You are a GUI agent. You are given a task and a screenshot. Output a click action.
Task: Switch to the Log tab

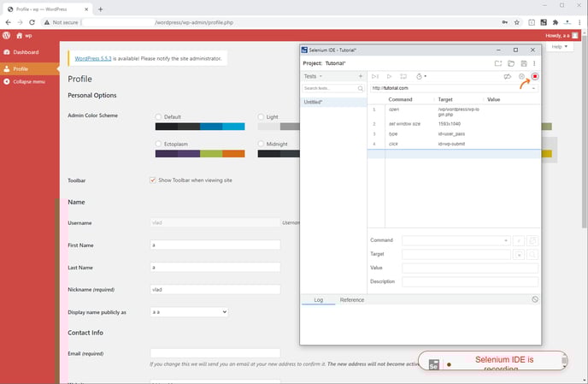[319, 299]
